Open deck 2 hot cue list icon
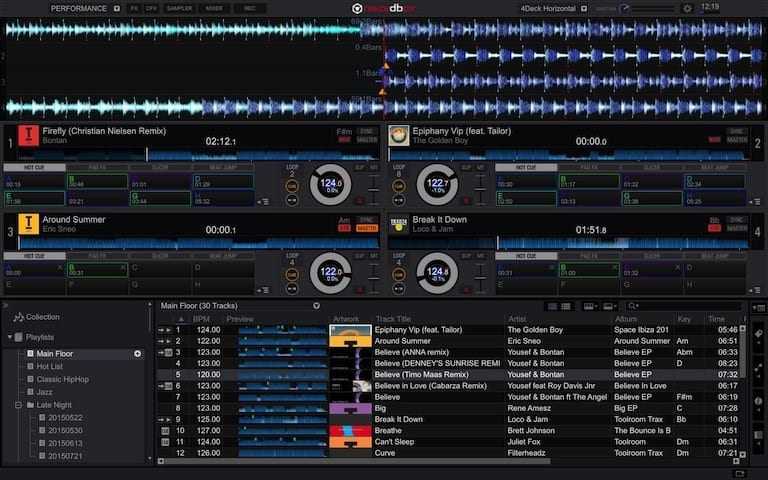 coord(754,201)
